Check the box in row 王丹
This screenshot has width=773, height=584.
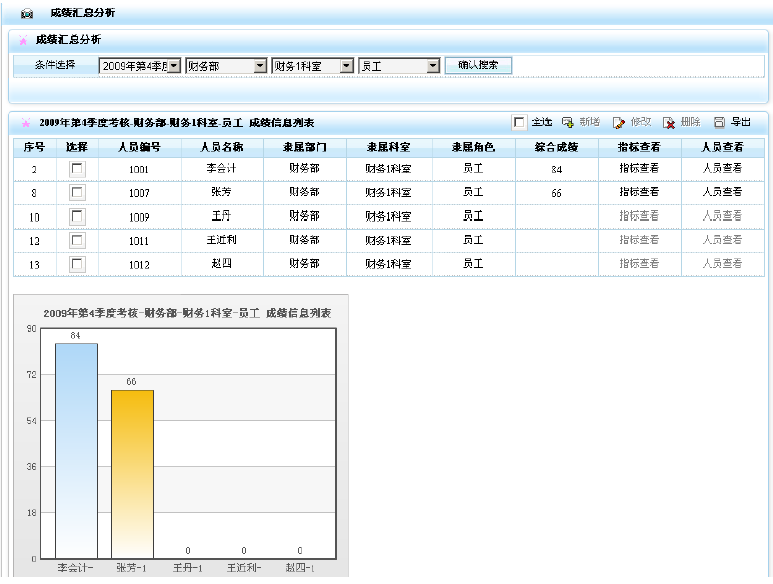[77, 216]
